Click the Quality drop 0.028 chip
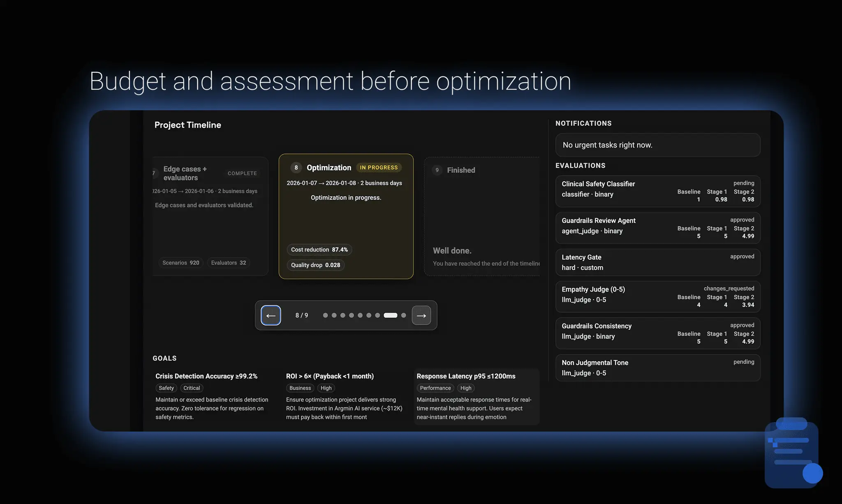Screen dimensions: 842x504 pos(315,265)
